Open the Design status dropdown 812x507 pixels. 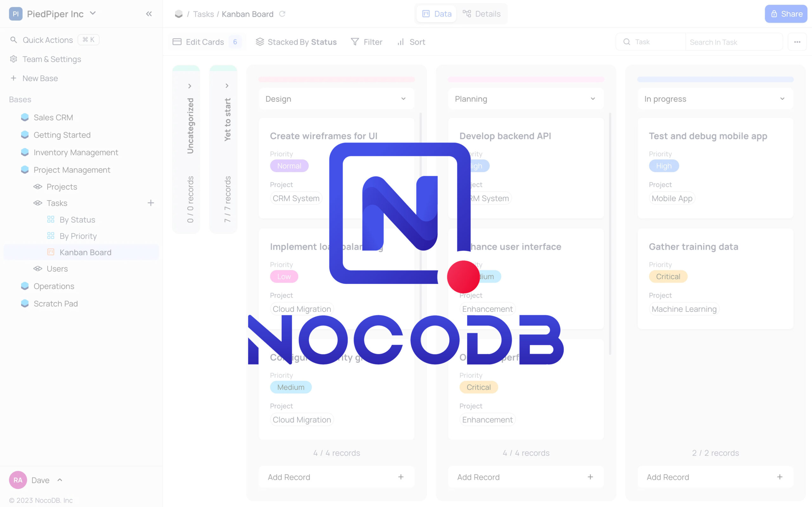(403, 99)
